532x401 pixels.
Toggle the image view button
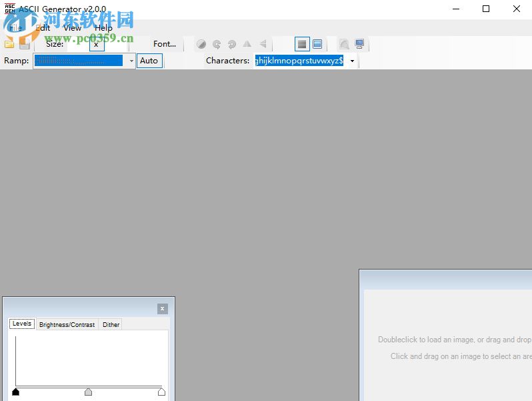point(317,44)
